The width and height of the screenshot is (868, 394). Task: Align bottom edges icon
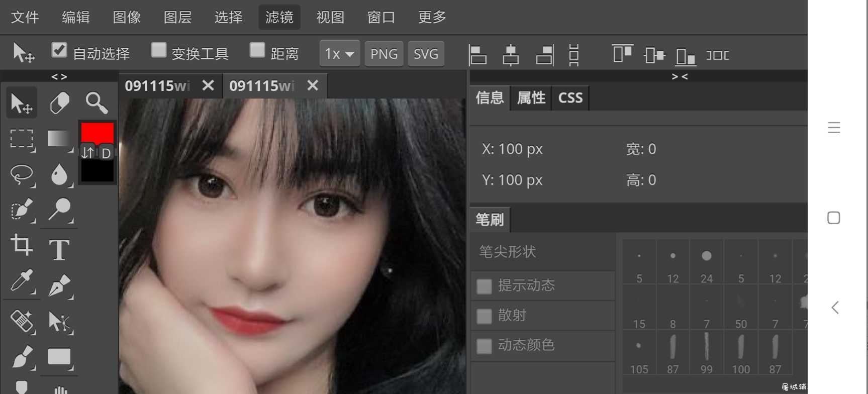click(686, 56)
